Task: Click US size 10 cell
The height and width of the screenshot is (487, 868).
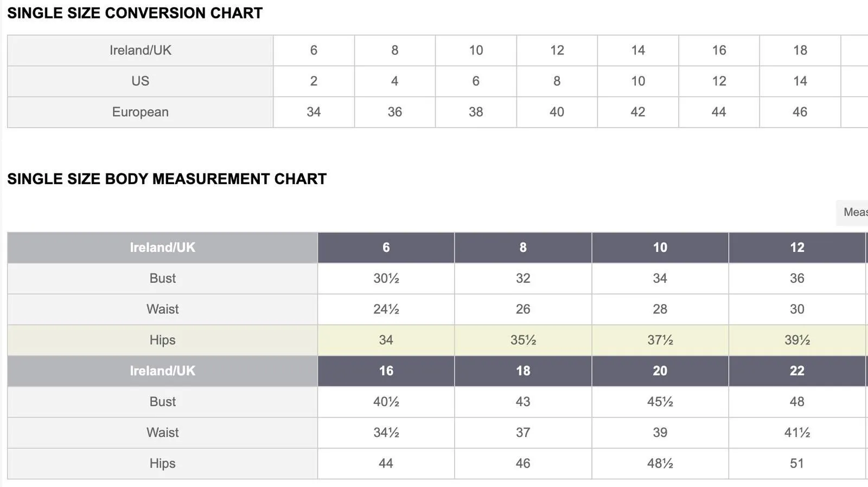Action: point(638,81)
